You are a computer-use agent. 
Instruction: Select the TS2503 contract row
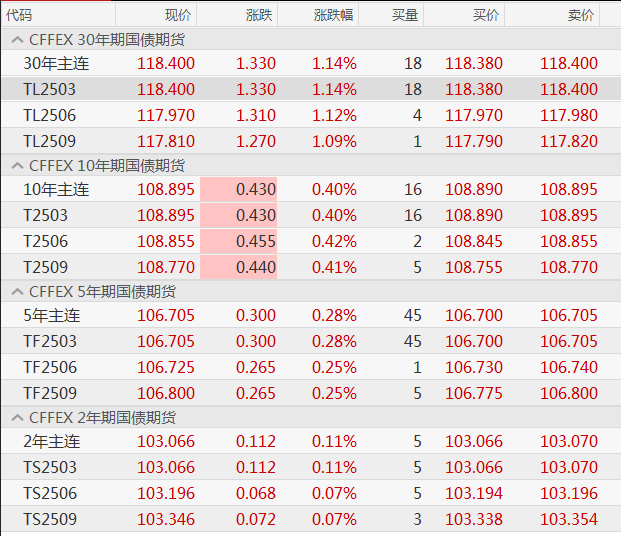pyautogui.click(x=311, y=467)
